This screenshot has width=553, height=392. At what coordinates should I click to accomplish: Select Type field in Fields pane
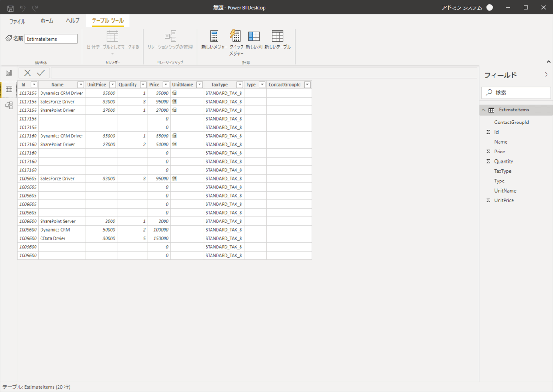[500, 181]
